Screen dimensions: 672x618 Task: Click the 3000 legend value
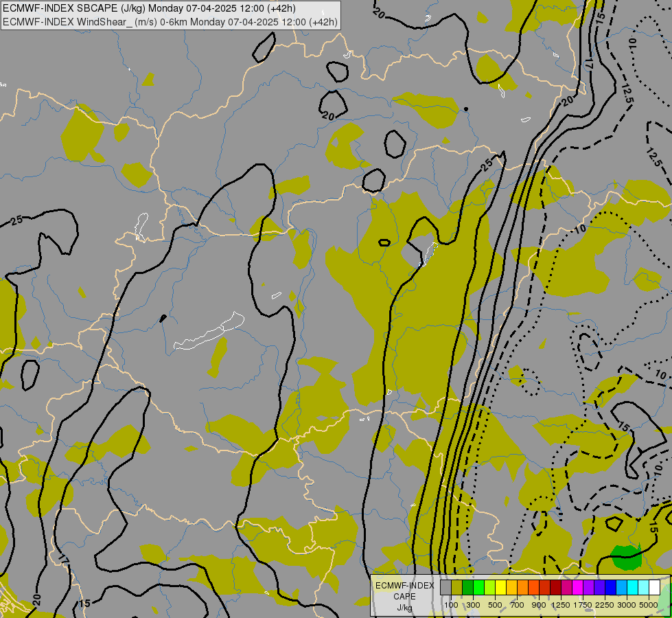627,605
